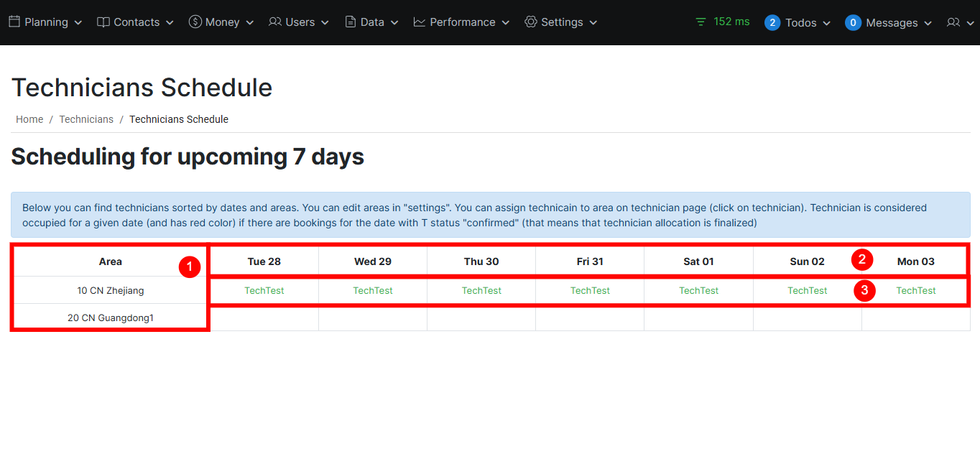Open the Planning menu
980x454 pixels.
46,22
